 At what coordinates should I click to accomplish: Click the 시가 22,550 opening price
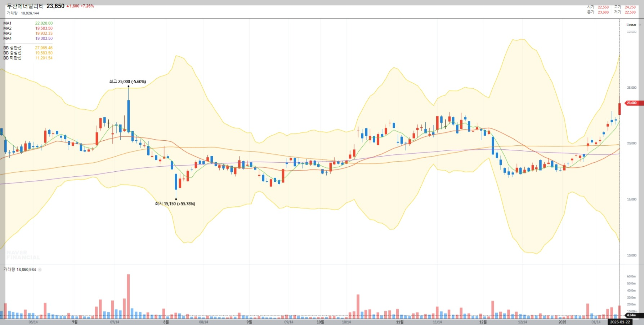(x=598, y=7)
